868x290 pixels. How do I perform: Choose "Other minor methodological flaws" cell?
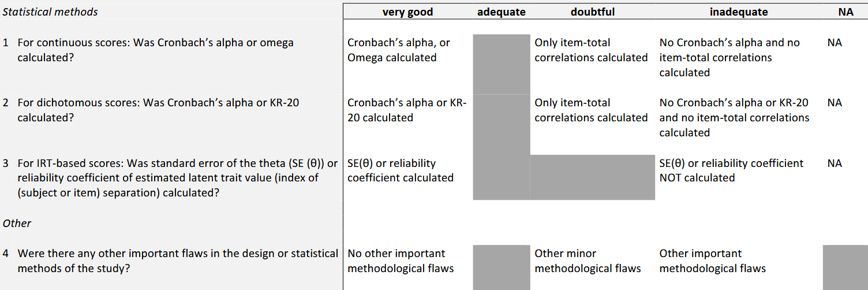(588, 261)
